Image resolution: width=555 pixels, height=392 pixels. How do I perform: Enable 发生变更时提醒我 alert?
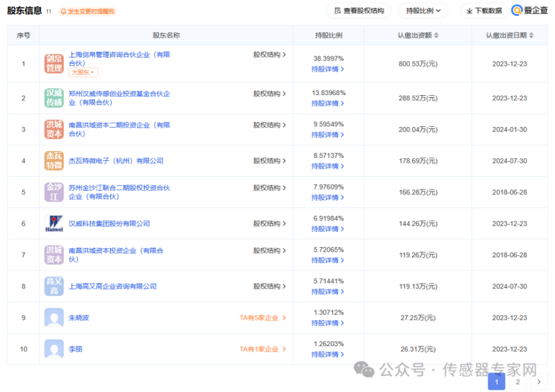click(x=87, y=11)
